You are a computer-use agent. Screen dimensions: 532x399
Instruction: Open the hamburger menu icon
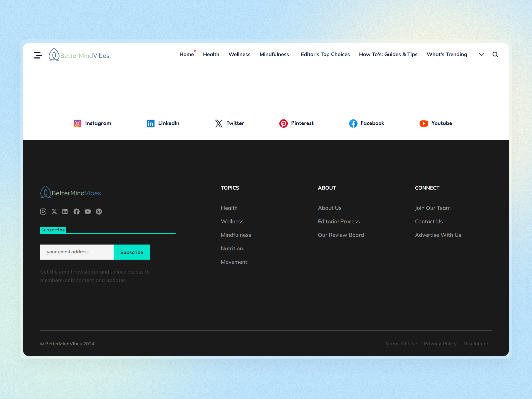pyautogui.click(x=38, y=55)
